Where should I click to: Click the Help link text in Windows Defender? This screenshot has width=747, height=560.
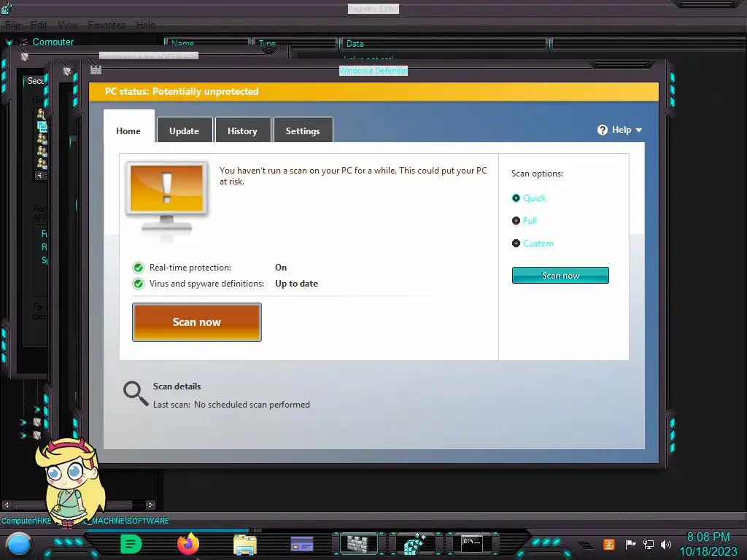pyautogui.click(x=622, y=130)
